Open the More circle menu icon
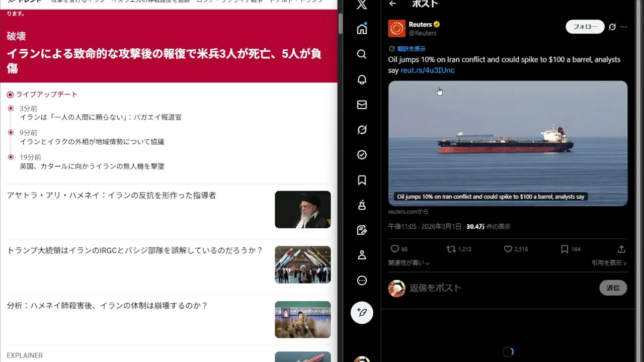Screen dimensions: 644x362 click(362, 281)
